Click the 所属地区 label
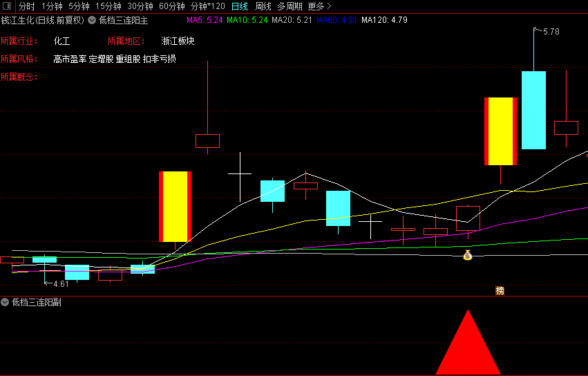588x376 pixels. (126, 41)
